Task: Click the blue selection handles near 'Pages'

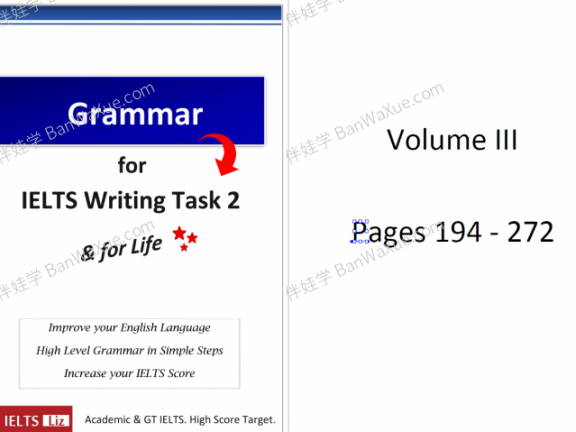Action: coord(360,231)
